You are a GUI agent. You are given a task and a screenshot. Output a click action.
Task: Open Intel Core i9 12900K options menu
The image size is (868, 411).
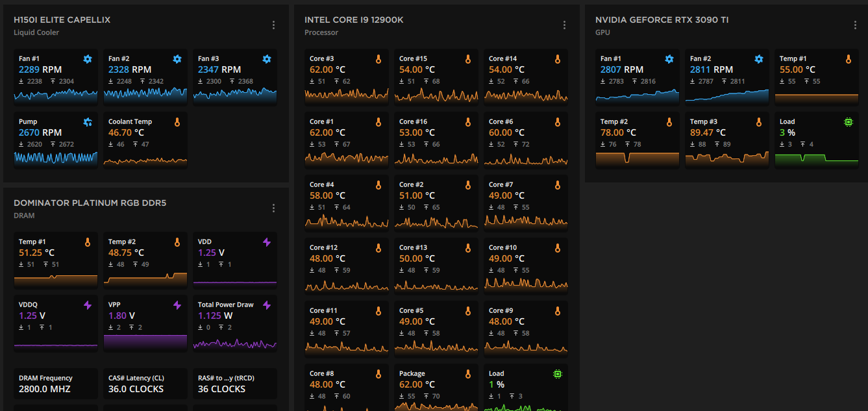point(564,25)
